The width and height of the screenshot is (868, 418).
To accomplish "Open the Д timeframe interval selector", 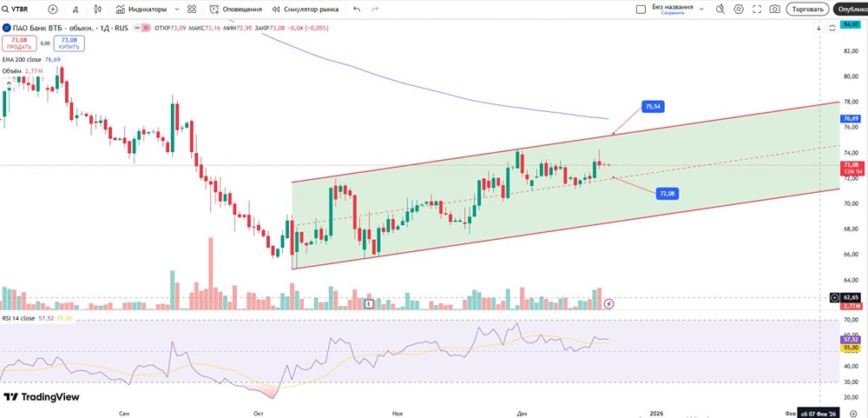I will click(x=76, y=9).
